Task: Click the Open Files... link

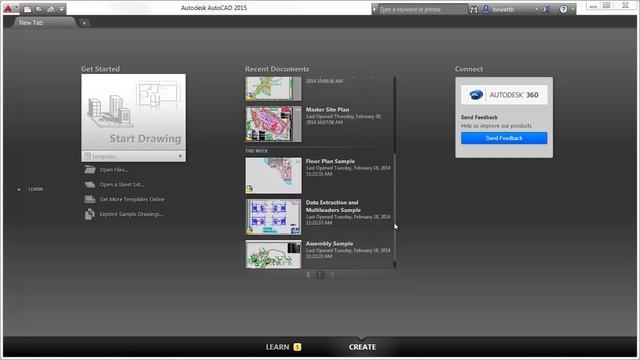Action: 114,170
